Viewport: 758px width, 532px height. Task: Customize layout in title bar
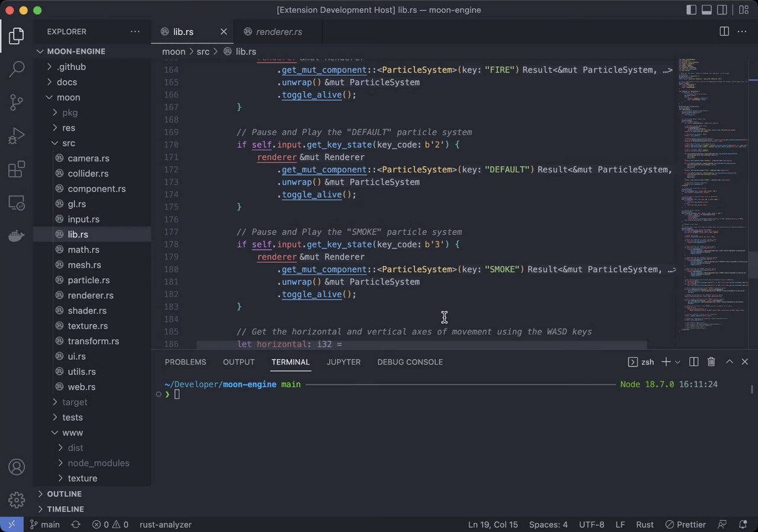pyautogui.click(x=743, y=10)
